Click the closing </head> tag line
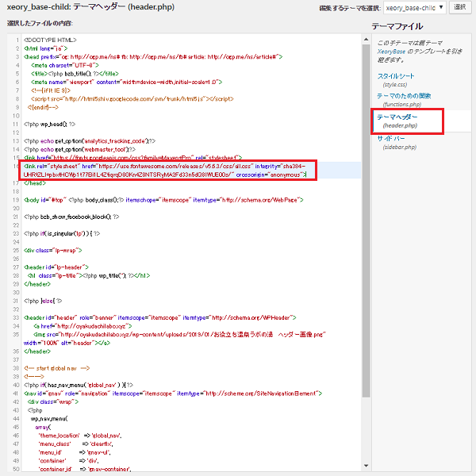476x476 pixels. click(35, 183)
